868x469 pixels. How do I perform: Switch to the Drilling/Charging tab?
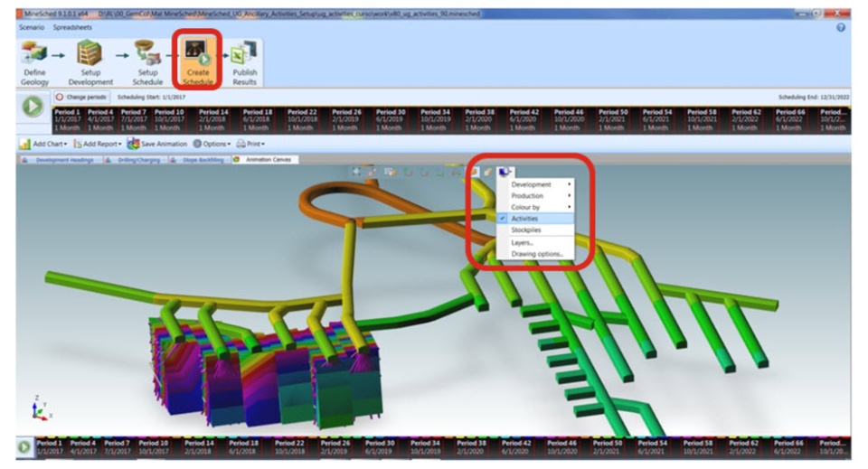(x=133, y=160)
